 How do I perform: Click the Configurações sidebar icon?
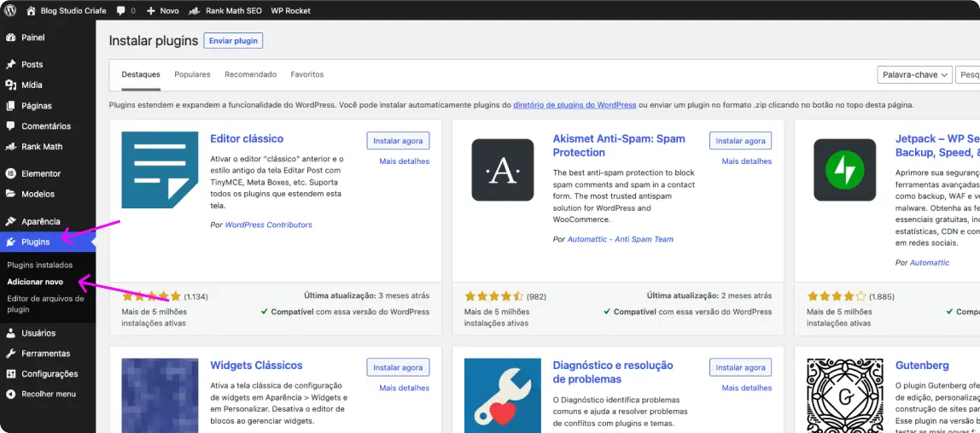(x=10, y=374)
